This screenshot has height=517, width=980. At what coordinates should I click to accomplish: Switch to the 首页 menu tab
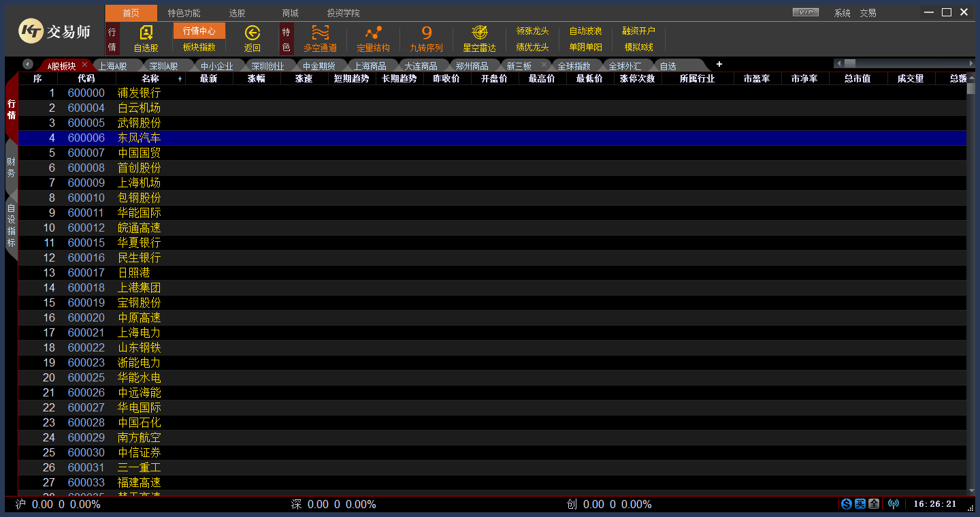coord(131,13)
